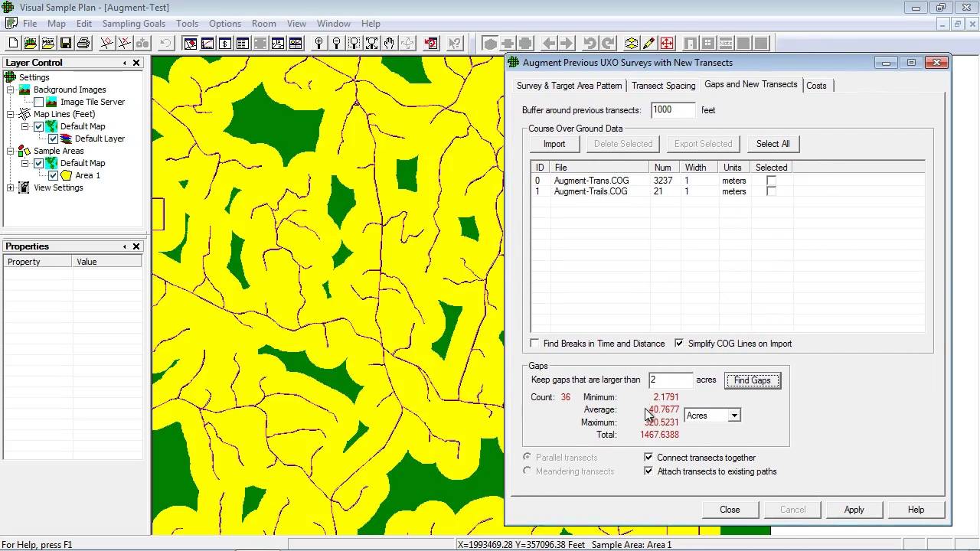This screenshot has width=980, height=551.
Task: Click the red four-arrow move icon
Action: [x=667, y=44]
